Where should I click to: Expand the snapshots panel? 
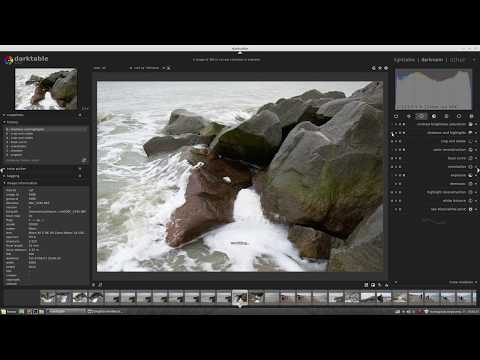4,115
